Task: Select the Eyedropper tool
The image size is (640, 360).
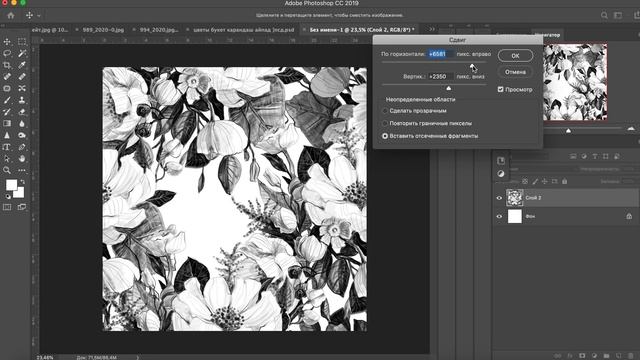Action: point(22,65)
